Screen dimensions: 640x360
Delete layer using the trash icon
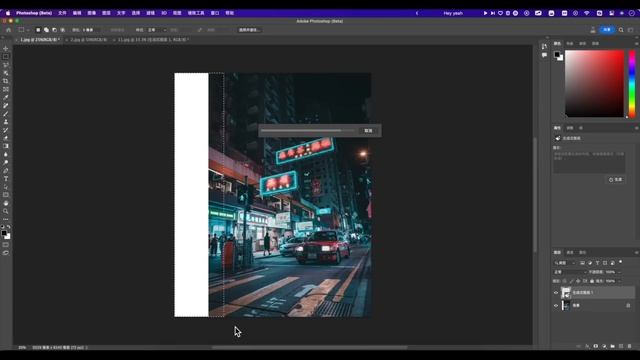click(x=630, y=346)
